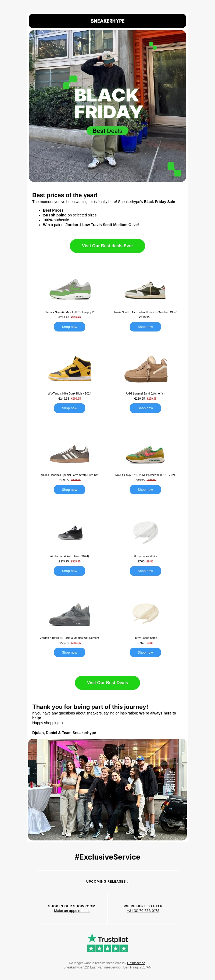The width and height of the screenshot is (215, 980).
Task: Click the Unsubscribe link
Action: [136, 963]
